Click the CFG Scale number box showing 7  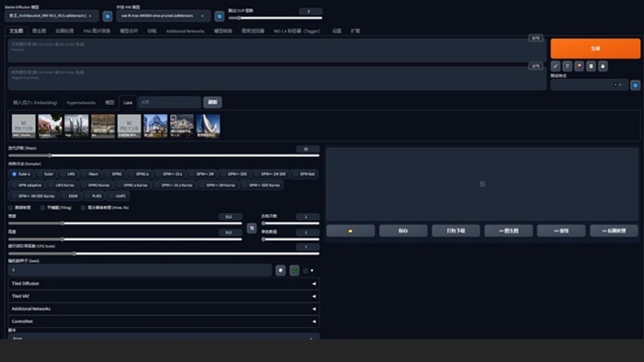(x=307, y=247)
